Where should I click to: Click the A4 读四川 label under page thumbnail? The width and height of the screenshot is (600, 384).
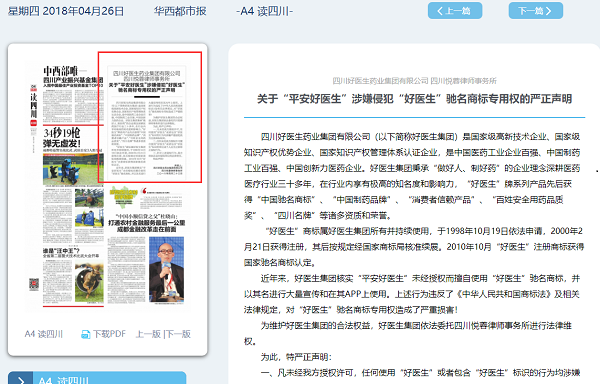(44, 334)
